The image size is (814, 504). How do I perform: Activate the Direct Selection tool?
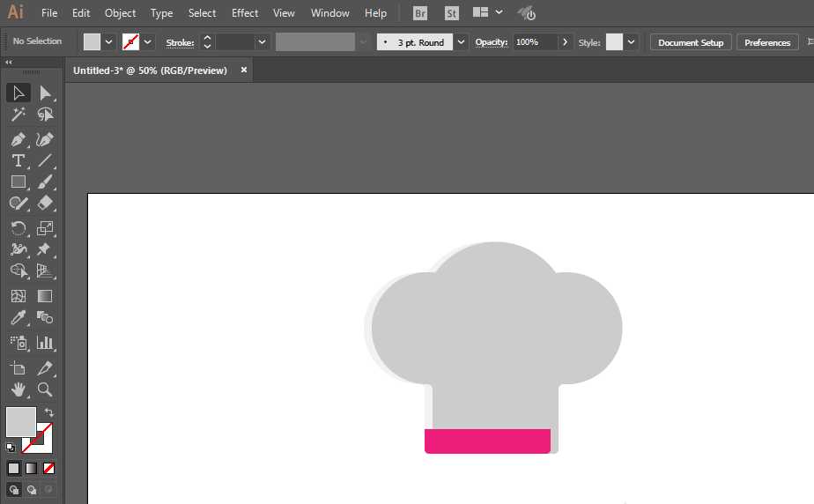tap(45, 93)
